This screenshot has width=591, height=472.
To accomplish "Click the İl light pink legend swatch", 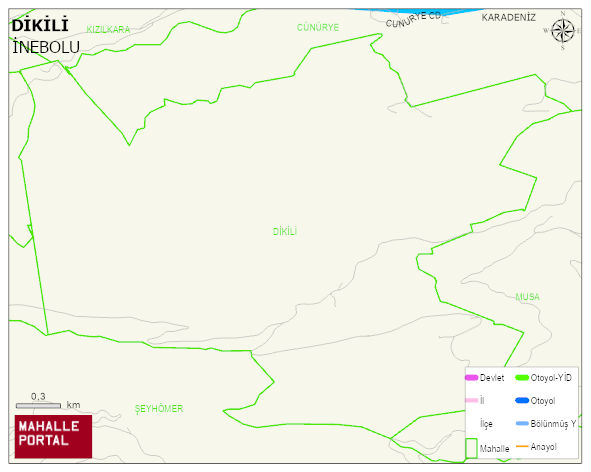I will [x=472, y=400].
